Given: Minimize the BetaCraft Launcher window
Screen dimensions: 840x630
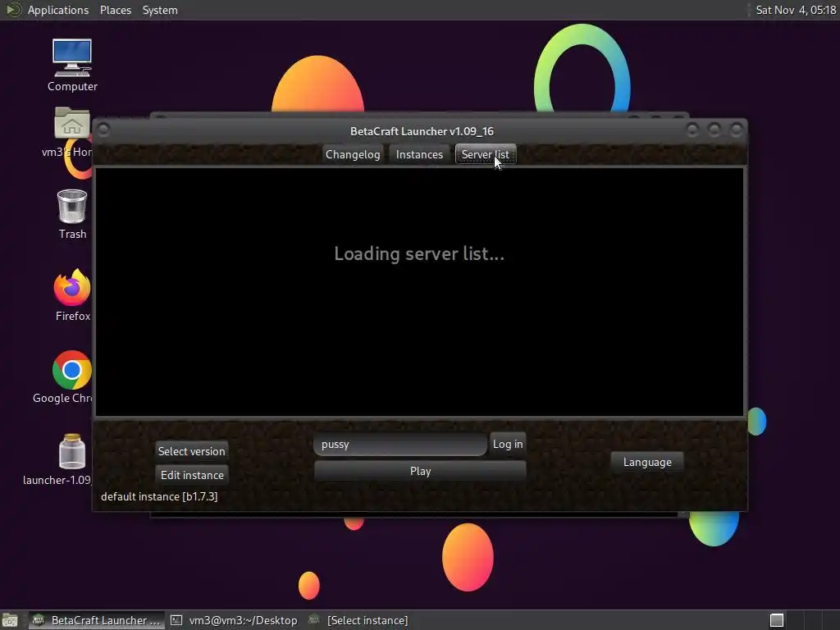Looking at the screenshot, I should (692, 130).
